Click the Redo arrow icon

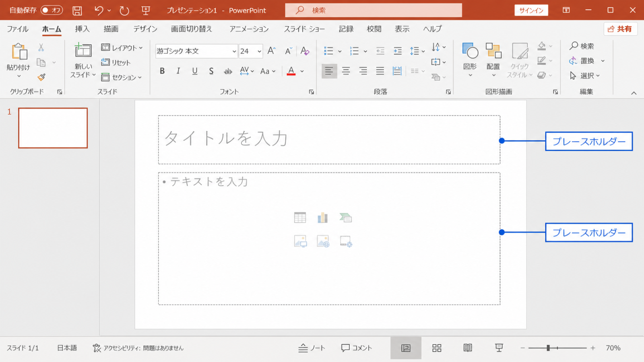(x=124, y=11)
